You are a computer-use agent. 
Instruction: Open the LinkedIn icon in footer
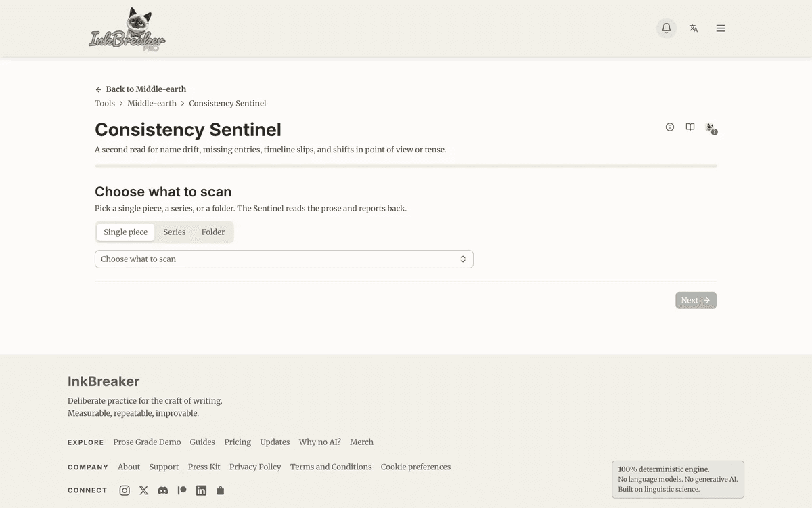click(201, 490)
